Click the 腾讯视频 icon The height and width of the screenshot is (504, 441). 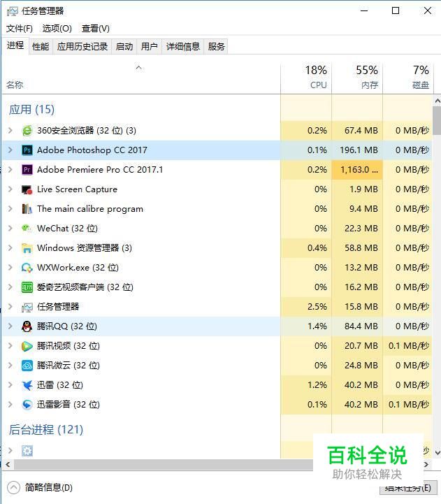(x=27, y=346)
